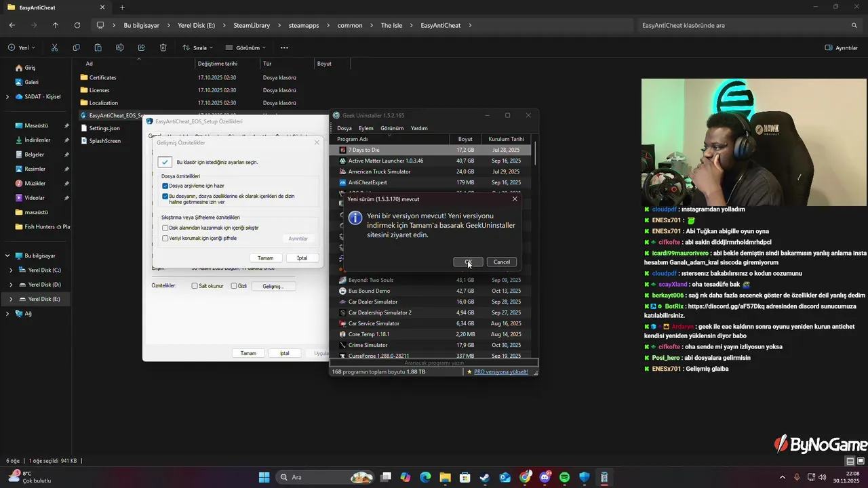Launch Copilot from the taskbar
The image size is (868, 488).
pyautogui.click(x=406, y=477)
